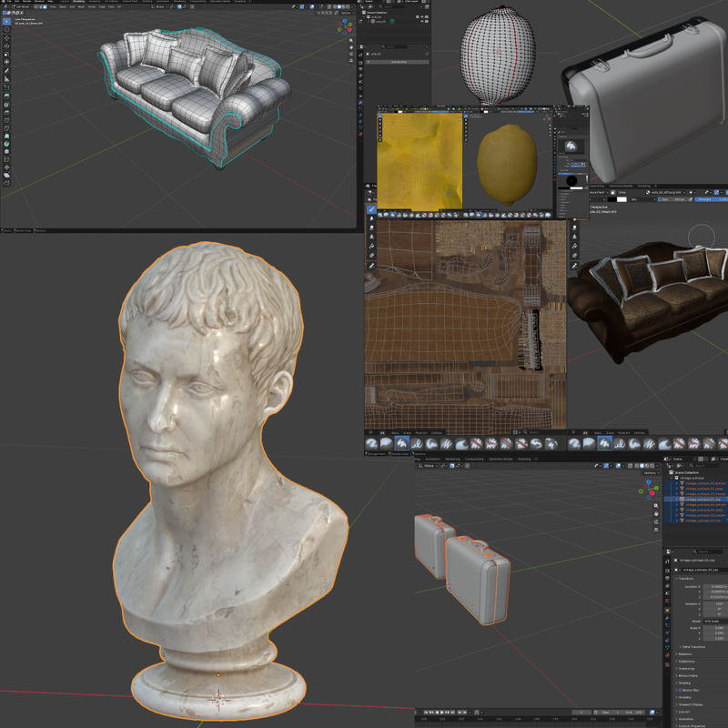728x728 pixels.
Task: Open Modifiers wrench tab in sofa properties panel
Action: point(360,103)
